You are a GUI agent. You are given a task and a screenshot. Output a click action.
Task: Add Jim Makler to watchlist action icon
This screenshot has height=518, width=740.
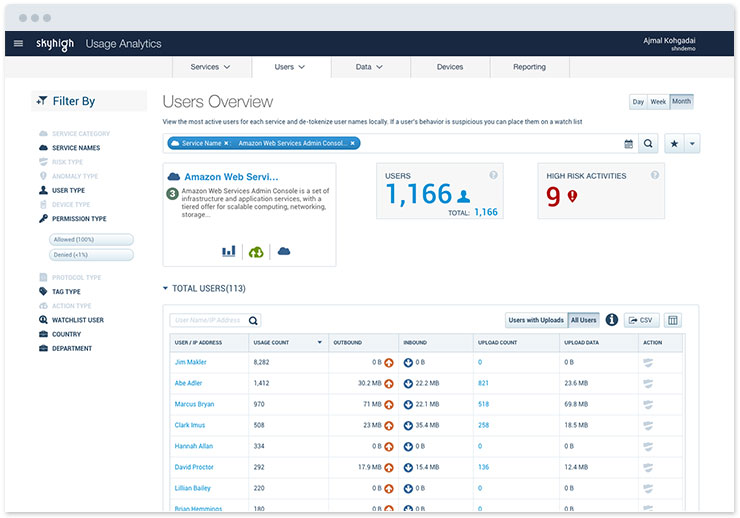tap(648, 362)
